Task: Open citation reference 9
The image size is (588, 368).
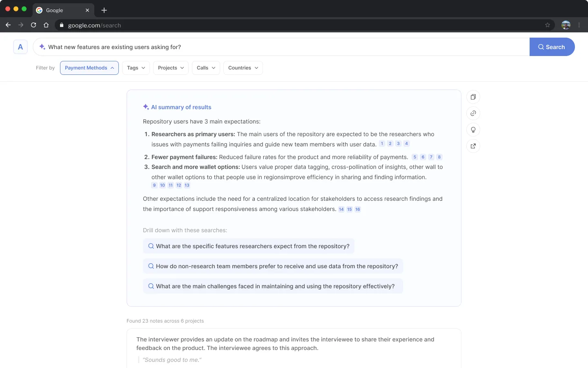Action: [154, 185]
